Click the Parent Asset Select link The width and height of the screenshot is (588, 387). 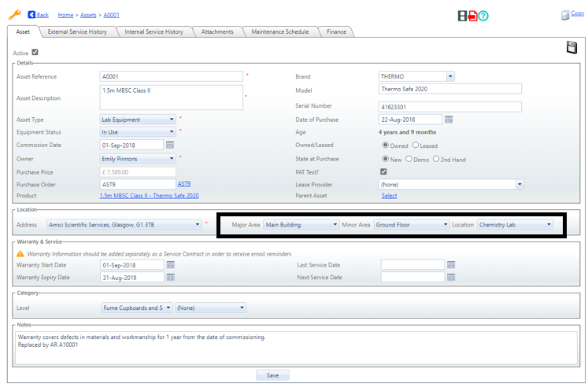[390, 196]
